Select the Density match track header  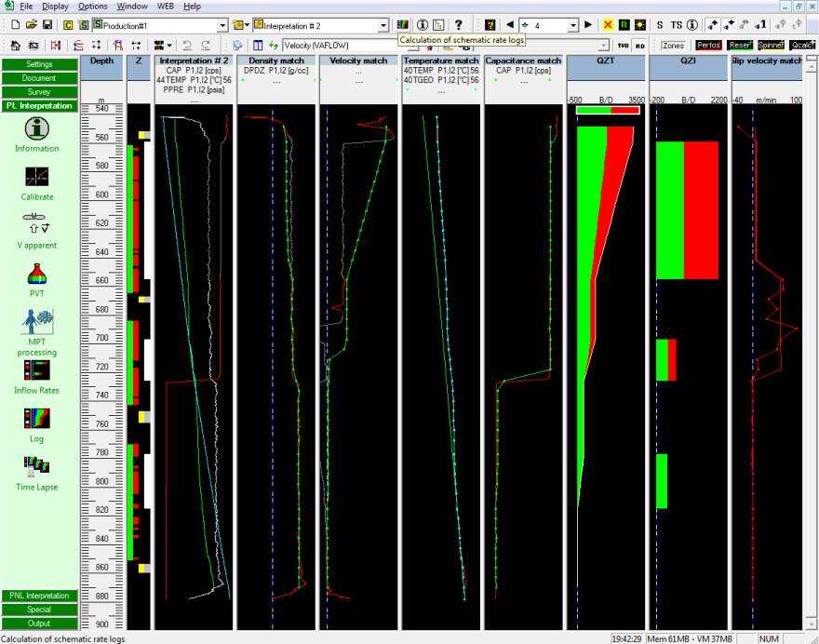(x=276, y=60)
